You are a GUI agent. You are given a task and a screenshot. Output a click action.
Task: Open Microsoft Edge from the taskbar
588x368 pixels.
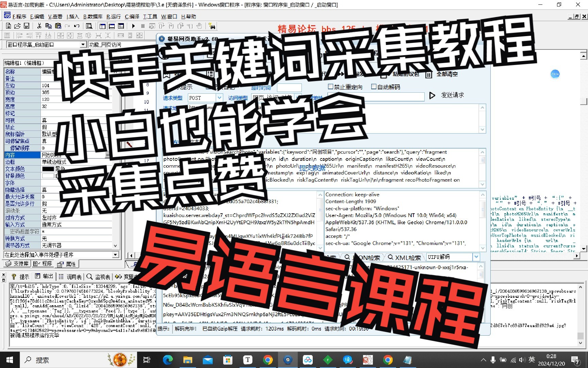[x=168, y=360]
